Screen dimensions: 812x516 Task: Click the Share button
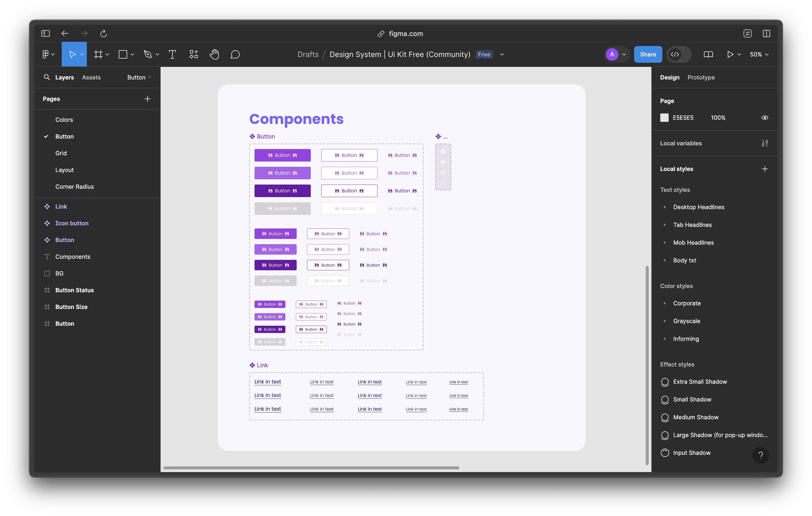(647, 54)
